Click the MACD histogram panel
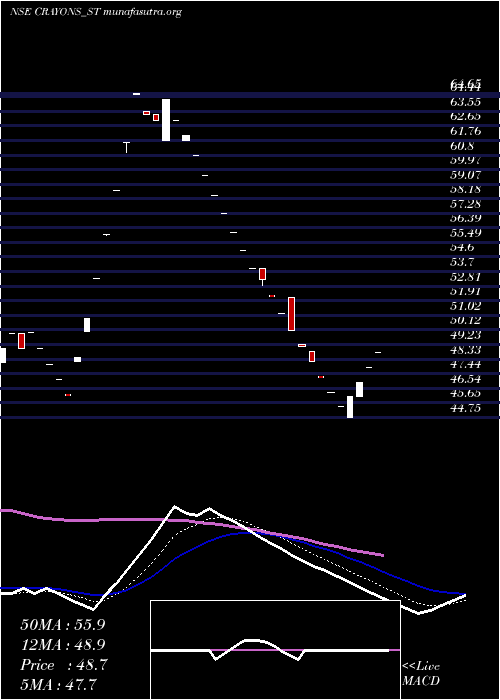The image size is (500, 700). [x=275, y=650]
